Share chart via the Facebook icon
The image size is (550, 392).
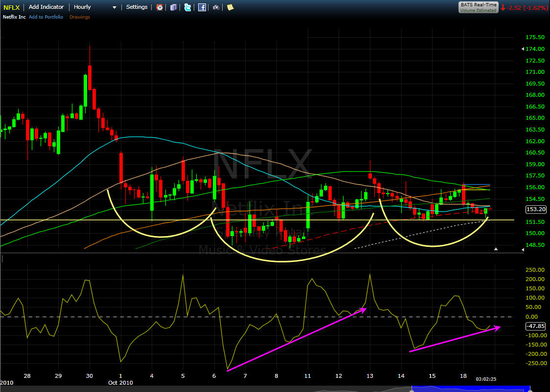click(x=202, y=7)
